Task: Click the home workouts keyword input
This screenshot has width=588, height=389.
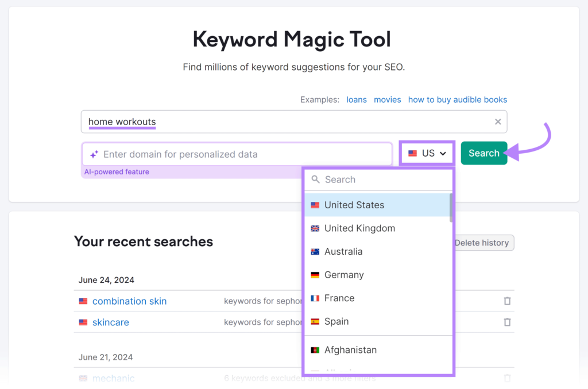Action: (293, 122)
